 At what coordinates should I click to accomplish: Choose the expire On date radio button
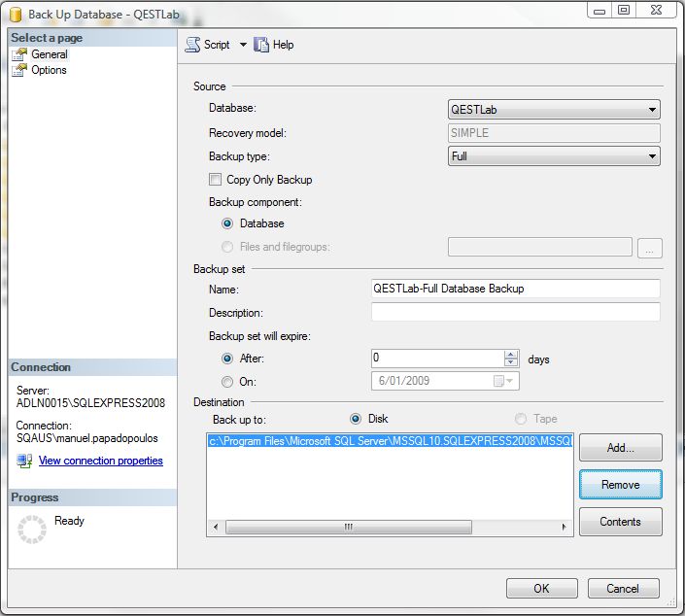(x=228, y=382)
